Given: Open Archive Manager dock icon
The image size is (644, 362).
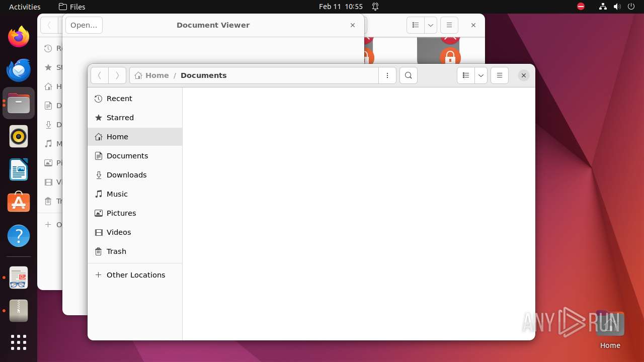Looking at the screenshot, I should point(19,311).
